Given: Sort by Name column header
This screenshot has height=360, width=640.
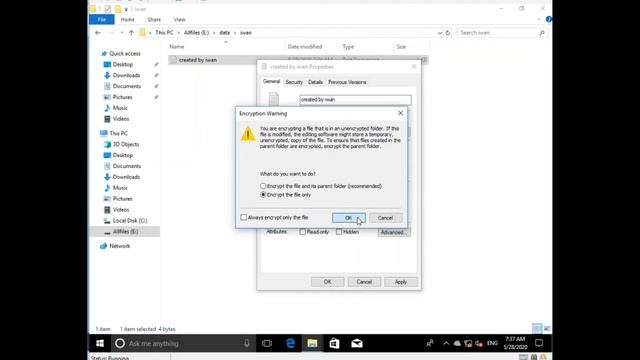Looking at the screenshot, I should (226, 47).
